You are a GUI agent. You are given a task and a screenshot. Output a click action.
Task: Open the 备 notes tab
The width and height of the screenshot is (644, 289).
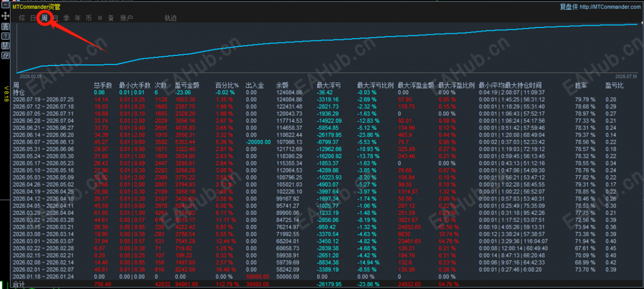pos(111,18)
